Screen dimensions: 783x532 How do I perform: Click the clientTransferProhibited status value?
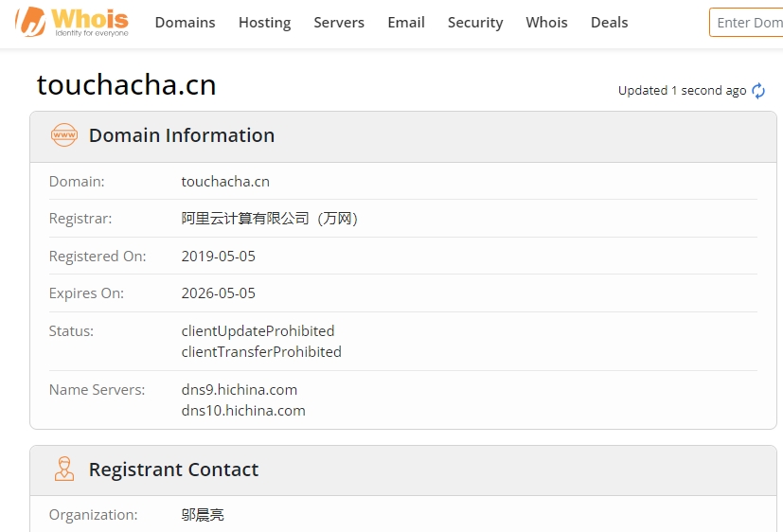261,351
